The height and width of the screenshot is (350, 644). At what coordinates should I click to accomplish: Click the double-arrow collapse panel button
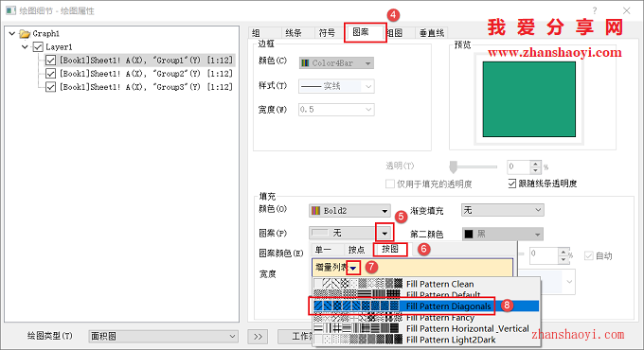[x=258, y=337]
